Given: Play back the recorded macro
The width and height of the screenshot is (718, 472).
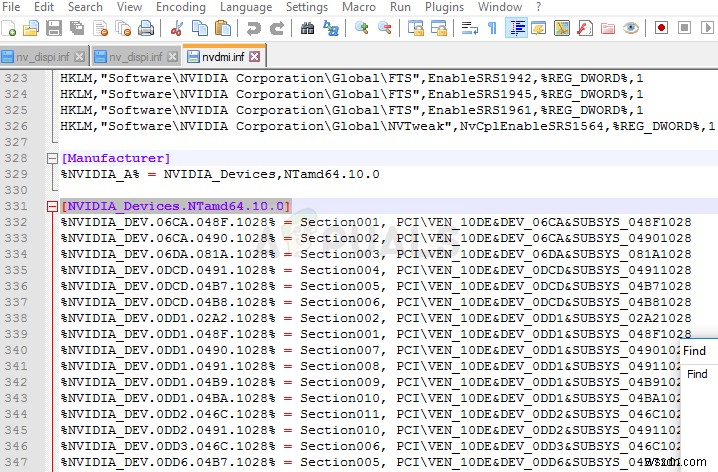Looking at the screenshot, I should [x=707, y=28].
